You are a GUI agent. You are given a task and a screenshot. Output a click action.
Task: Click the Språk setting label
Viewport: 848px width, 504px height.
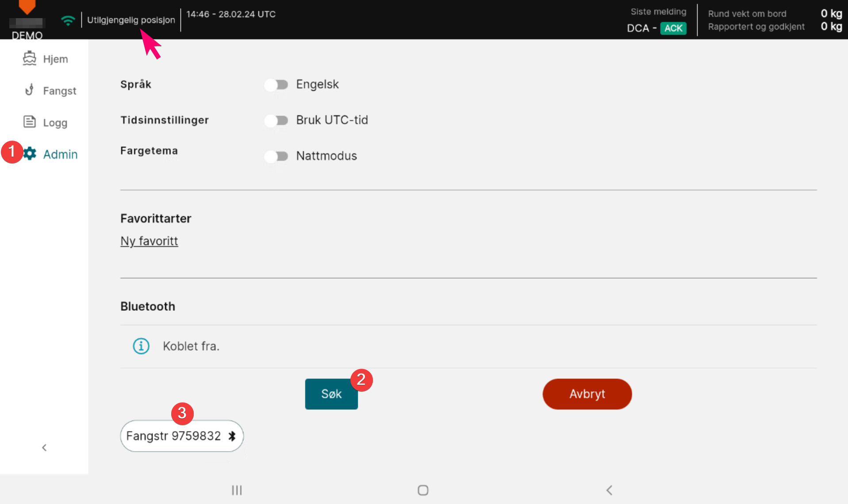click(x=136, y=84)
